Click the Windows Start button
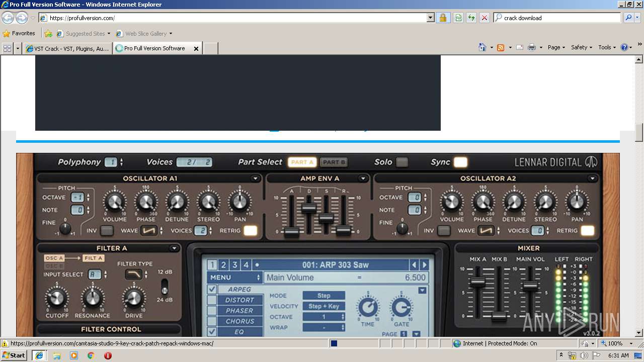Viewport: 644px width, 362px height. pyautogui.click(x=14, y=355)
